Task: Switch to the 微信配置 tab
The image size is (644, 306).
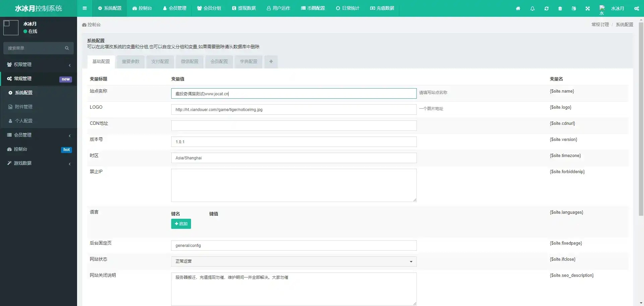Action: click(189, 62)
